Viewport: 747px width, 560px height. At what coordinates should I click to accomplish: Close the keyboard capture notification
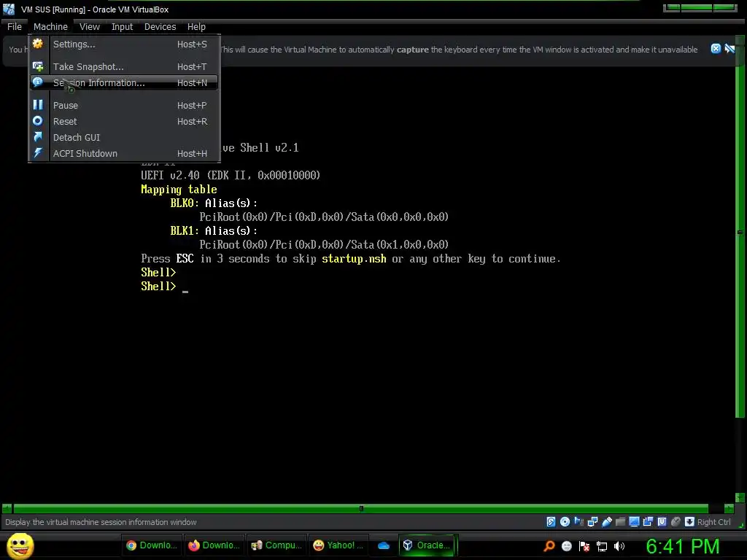click(x=716, y=49)
